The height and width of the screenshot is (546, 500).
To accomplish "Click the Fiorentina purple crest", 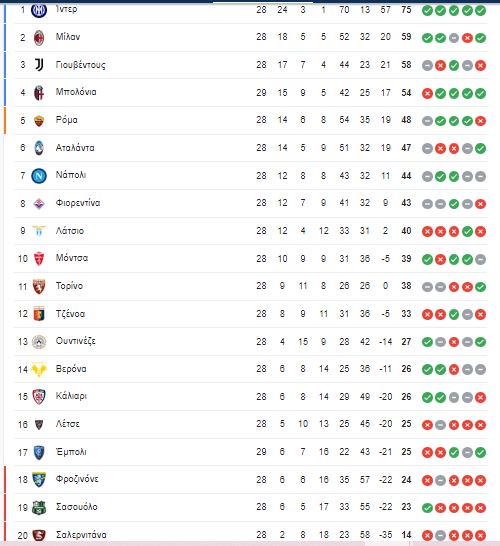I will (39, 204).
